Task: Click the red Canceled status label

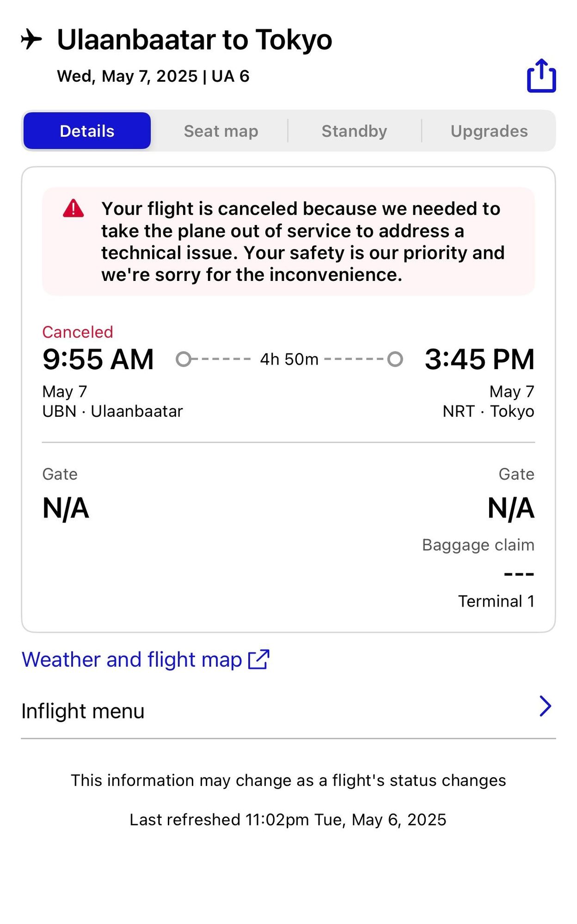Action: pyautogui.click(x=78, y=332)
